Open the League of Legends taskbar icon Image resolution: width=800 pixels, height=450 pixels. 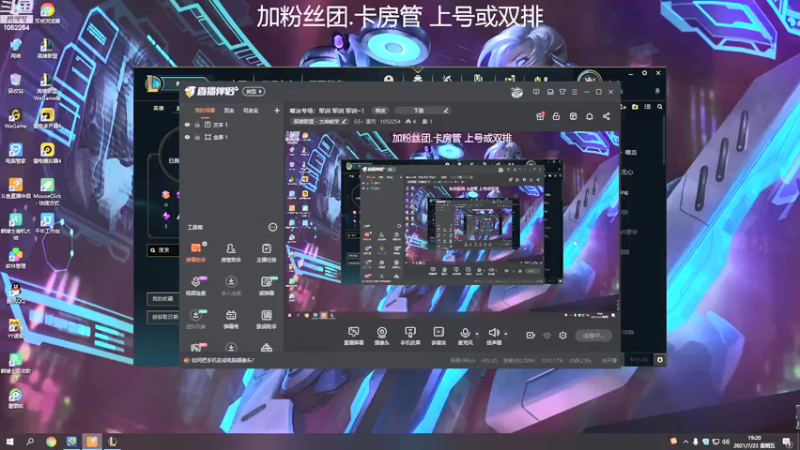coord(112,441)
